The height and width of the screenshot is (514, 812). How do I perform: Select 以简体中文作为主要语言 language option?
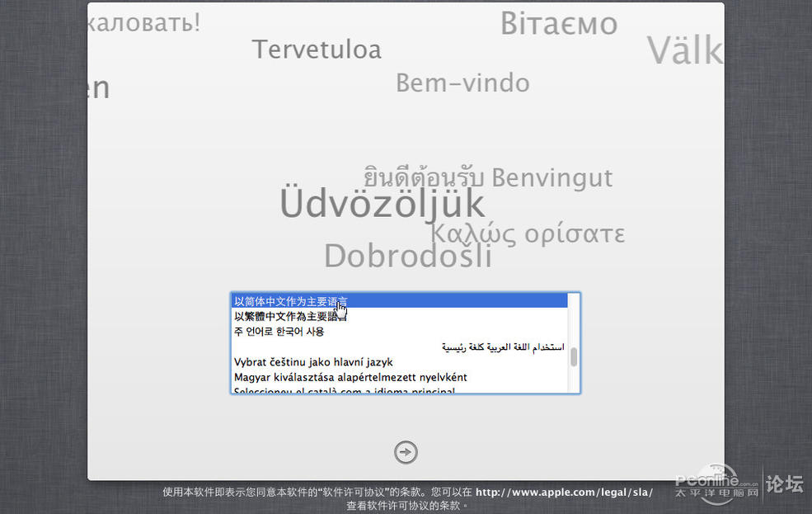click(399, 301)
